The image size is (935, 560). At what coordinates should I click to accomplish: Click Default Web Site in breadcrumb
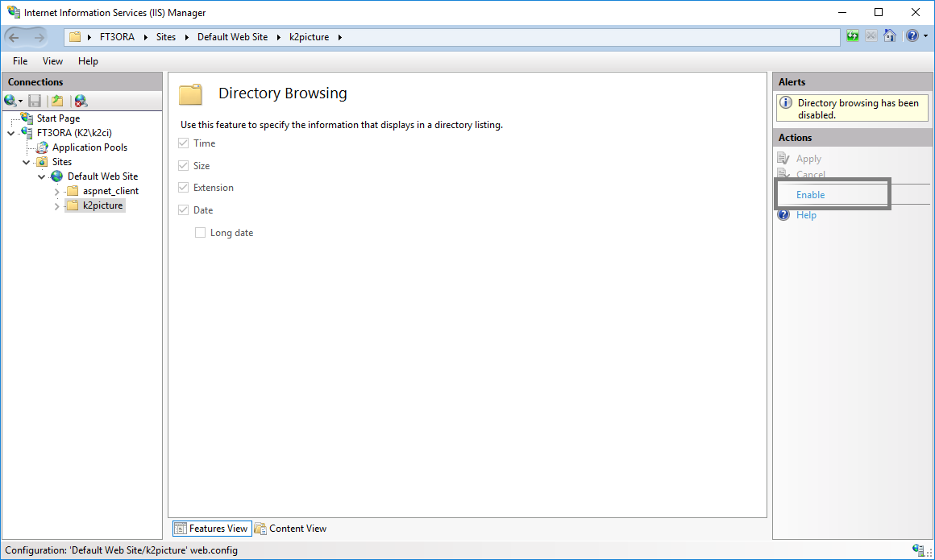pyautogui.click(x=233, y=37)
